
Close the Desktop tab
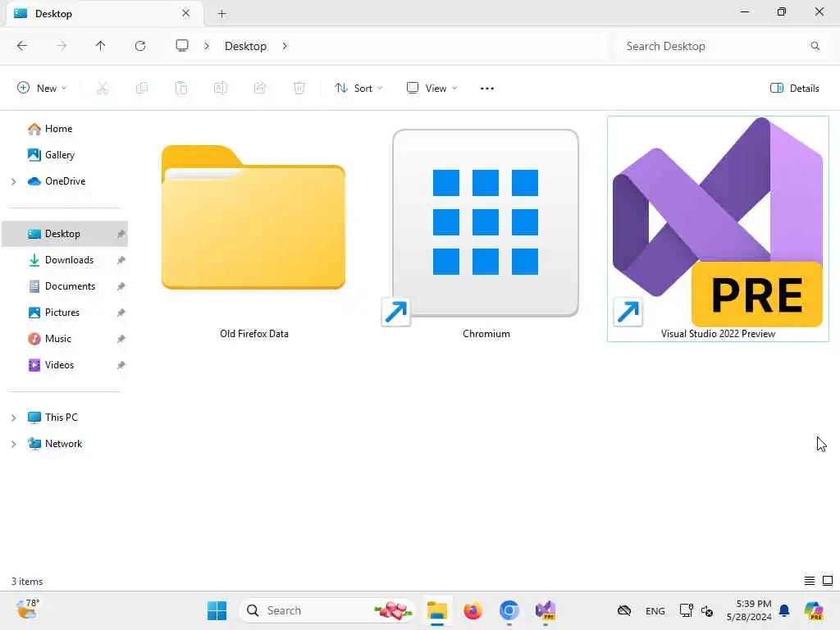tap(186, 13)
